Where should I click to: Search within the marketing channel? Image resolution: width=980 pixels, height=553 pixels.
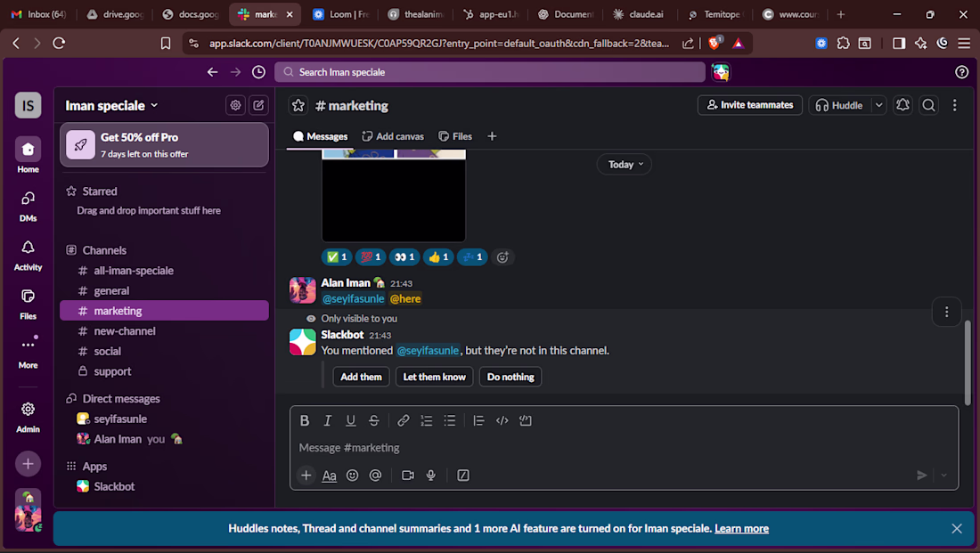(928, 105)
